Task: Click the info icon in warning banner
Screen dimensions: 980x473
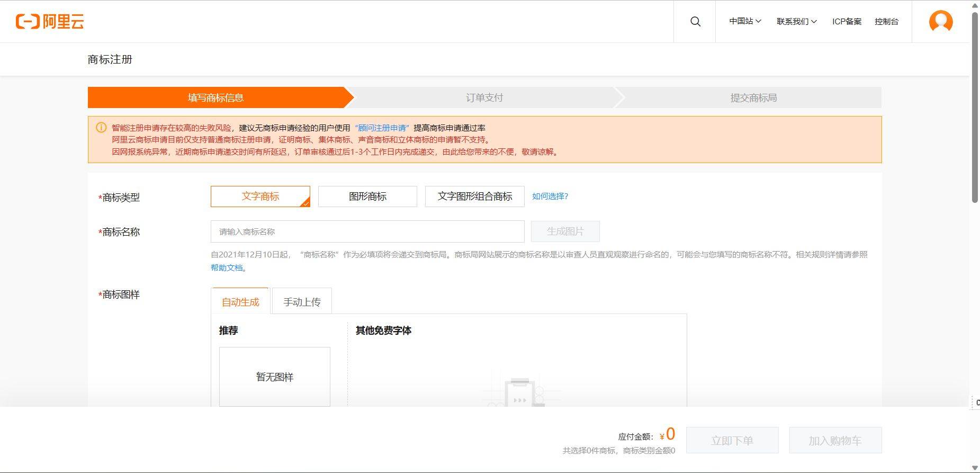Action: click(101, 128)
